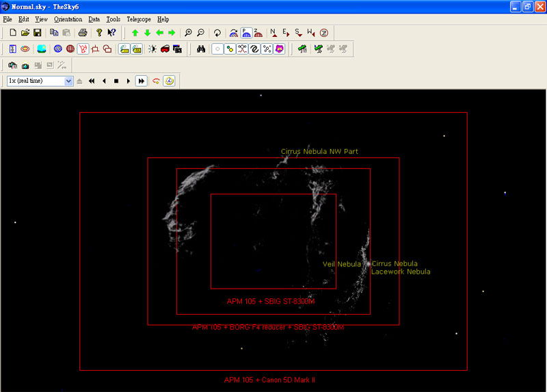Toggle the stars display filter button

(217, 49)
